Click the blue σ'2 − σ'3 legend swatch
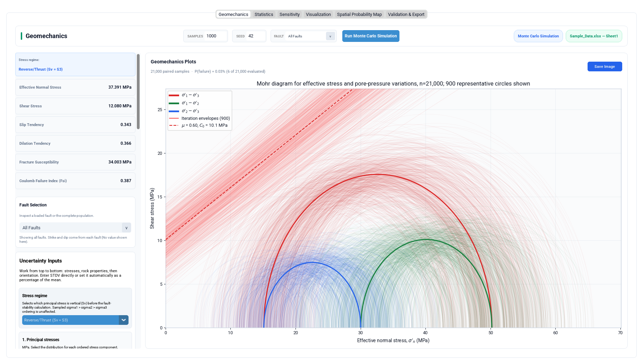 coord(174,111)
